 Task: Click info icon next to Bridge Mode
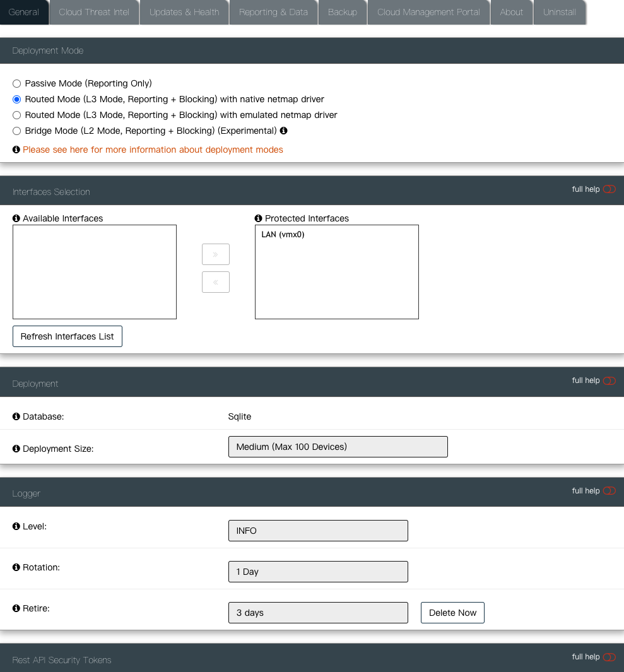(283, 131)
